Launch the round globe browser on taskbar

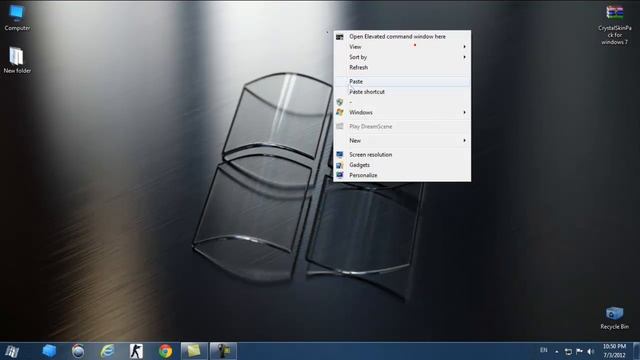[x=78, y=351]
